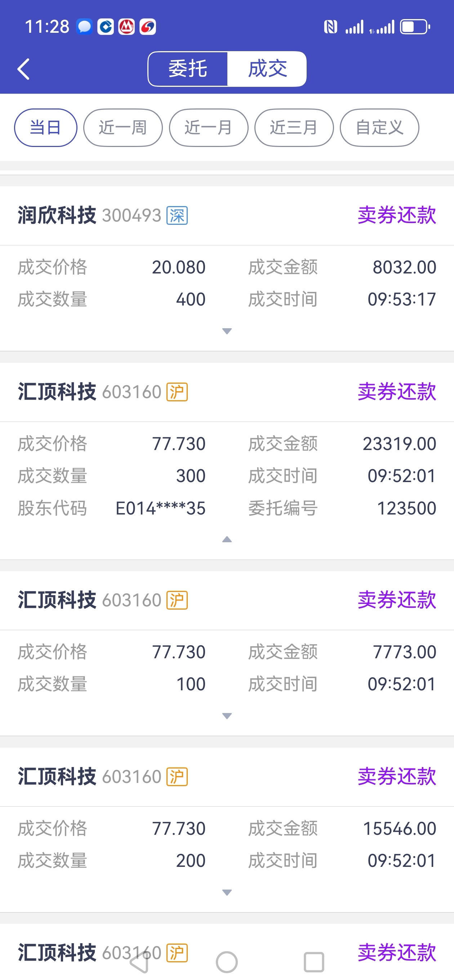Select the 成交 tab
This screenshot has width=454, height=980.
[267, 69]
